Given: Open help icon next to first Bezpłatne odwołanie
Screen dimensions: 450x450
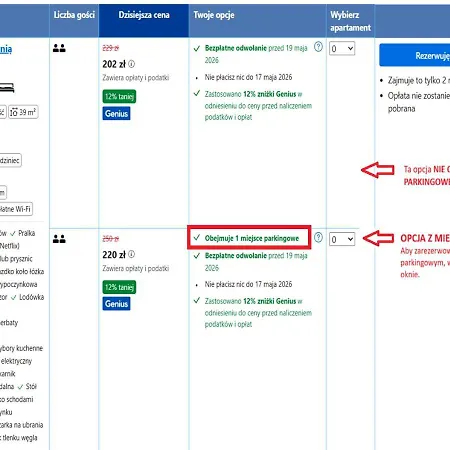Looking at the screenshot, I should click(318, 47).
